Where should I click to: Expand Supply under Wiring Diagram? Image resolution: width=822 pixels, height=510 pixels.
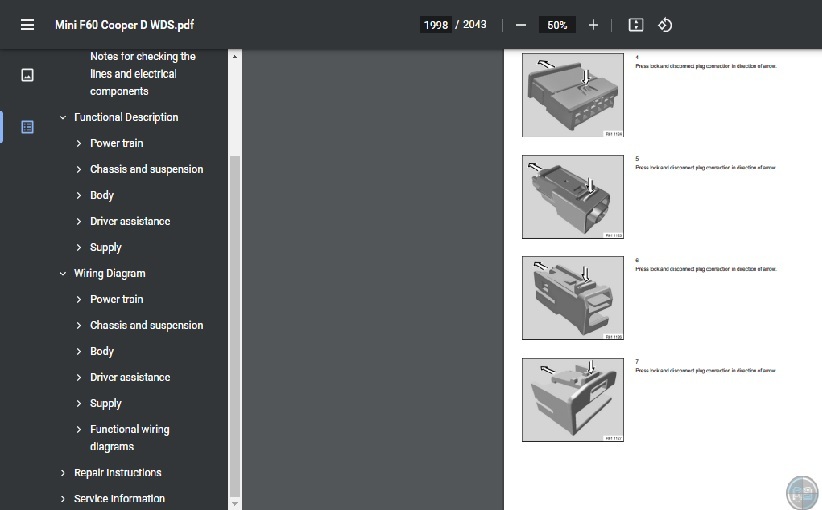[x=79, y=403]
